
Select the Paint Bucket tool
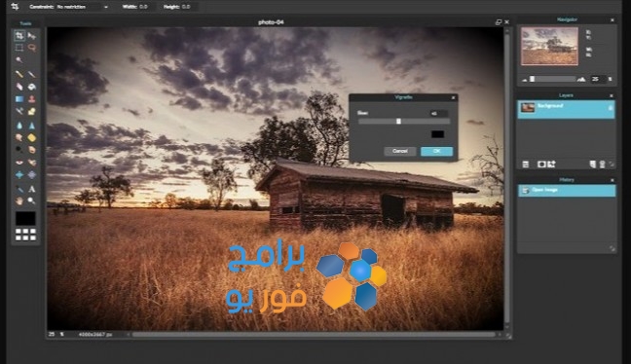pos(32,87)
